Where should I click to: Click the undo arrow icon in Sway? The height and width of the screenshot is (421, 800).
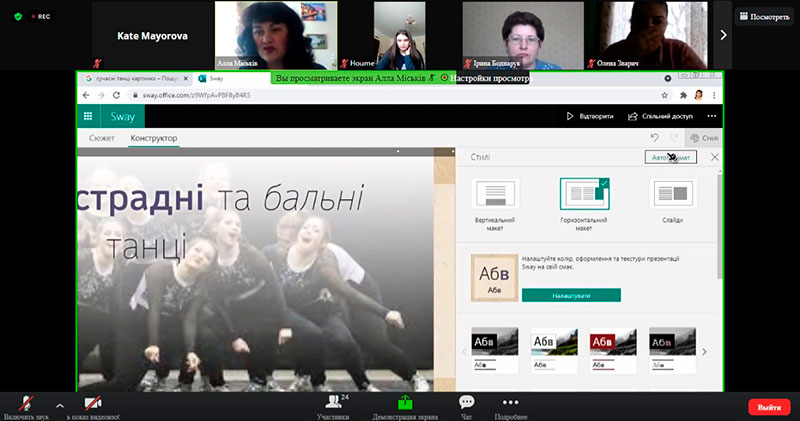pos(655,138)
